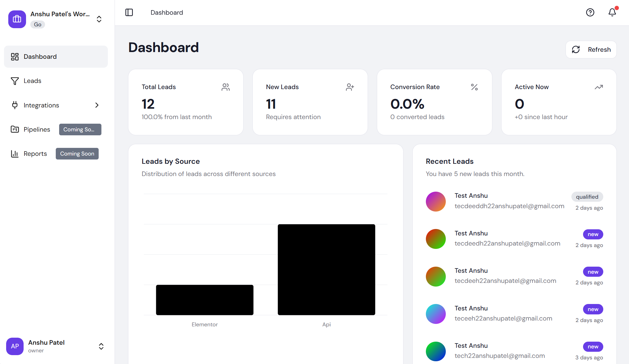The image size is (629, 364).
Task: Open Reports in the sidebar
Action: (x=35, y=154)
